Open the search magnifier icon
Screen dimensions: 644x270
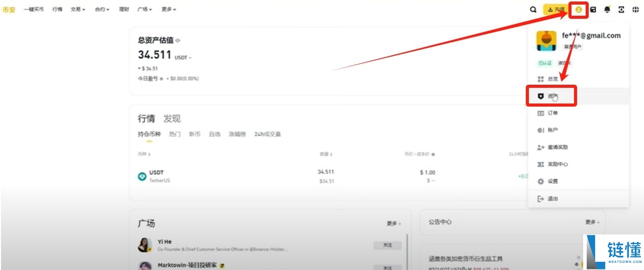point(533,10)
